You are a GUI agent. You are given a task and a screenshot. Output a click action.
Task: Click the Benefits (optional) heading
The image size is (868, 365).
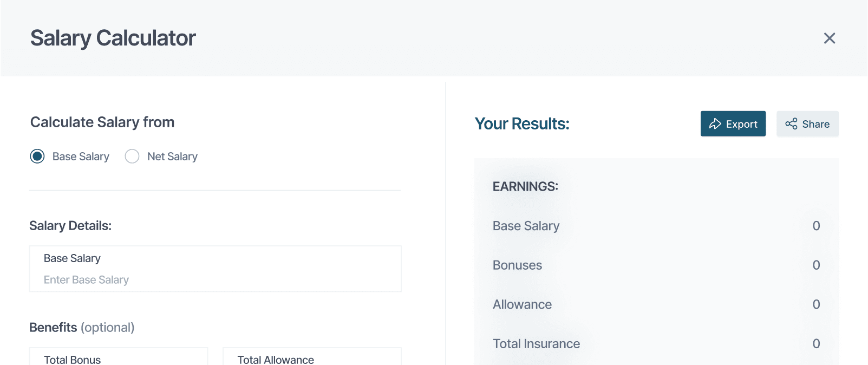[82, 328]
